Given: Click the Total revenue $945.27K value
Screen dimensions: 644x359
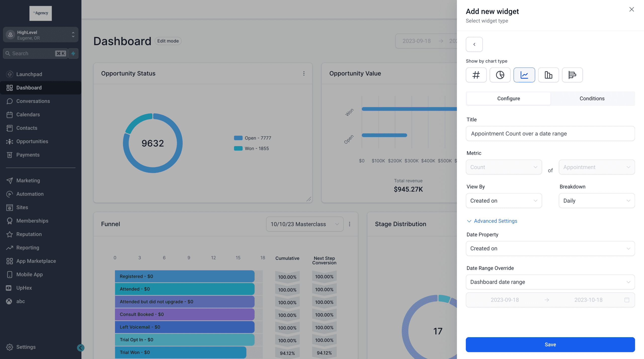Looking at the screenshot, I should (408, 189).
